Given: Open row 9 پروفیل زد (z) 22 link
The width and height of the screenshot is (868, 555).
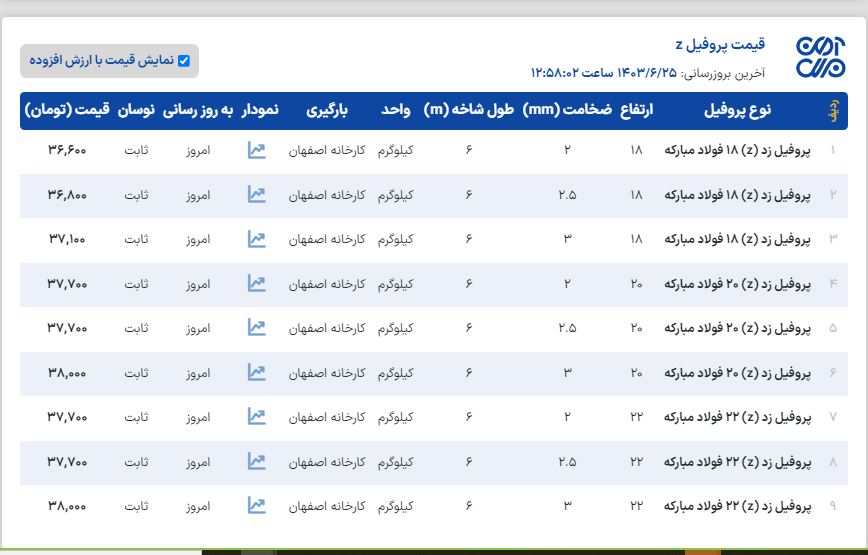Looking at the screenshot, I should point(738,506).
